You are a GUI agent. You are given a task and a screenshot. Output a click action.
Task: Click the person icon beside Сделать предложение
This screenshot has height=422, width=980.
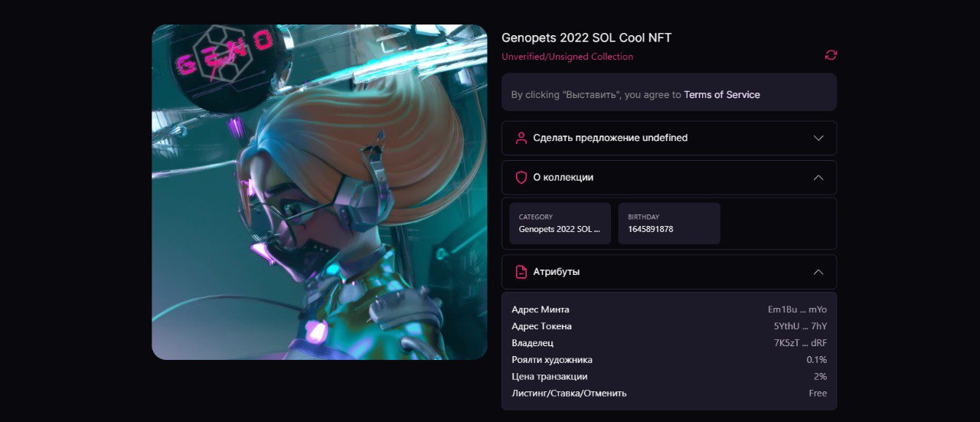point(521,138)
